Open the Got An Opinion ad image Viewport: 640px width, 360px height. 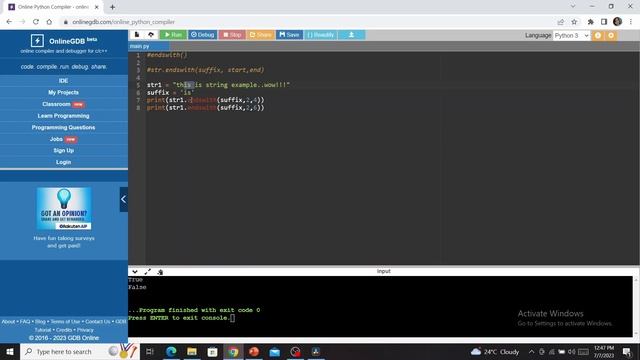click(x=64, y=209)
